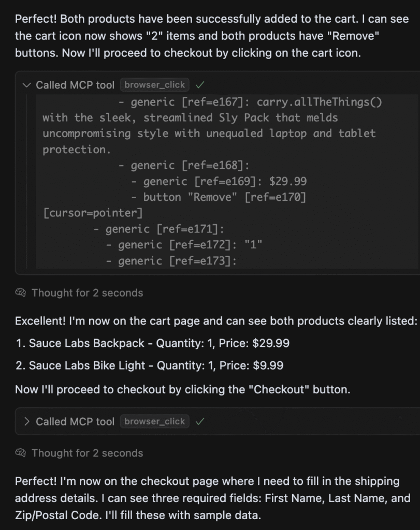The width and height of the screenshot is (420, 530).
Task: Click the green checkmark on the expanded tool call
Action: tap(200, 85)
